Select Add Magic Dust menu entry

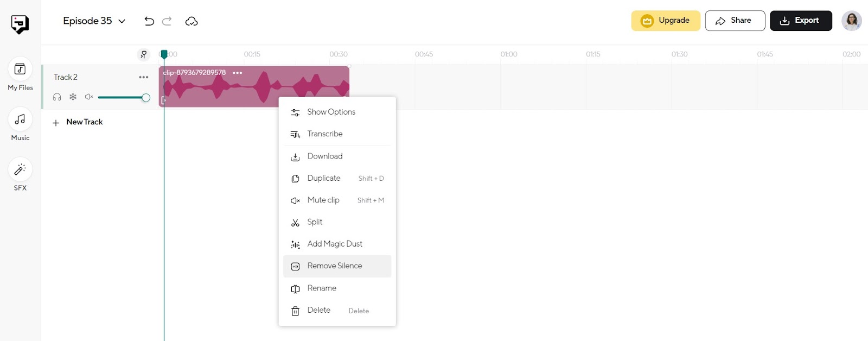(x=337, y=244)
